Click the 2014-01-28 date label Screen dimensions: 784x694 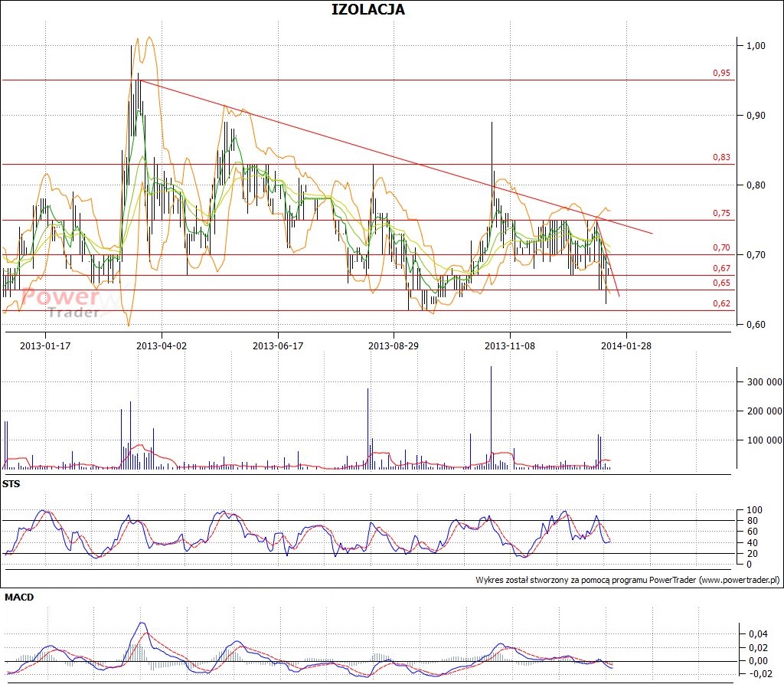[626, 345]
